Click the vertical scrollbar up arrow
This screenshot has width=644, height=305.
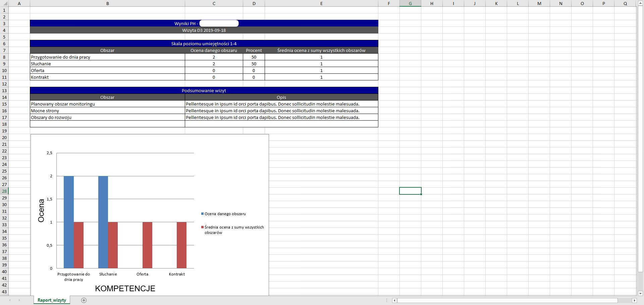point(640,3)
